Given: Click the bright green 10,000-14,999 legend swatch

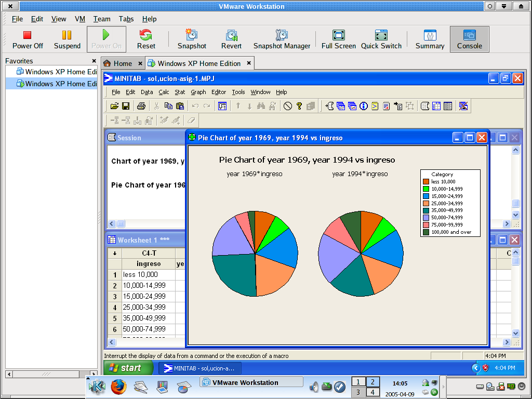Looking at the screenshot, I should [x=426, y=189].
